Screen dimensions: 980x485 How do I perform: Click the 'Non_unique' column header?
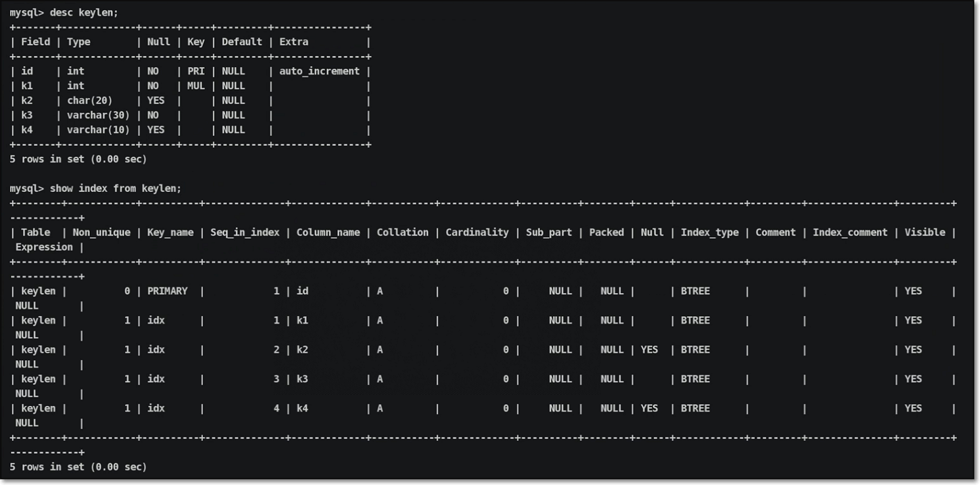tap(101, 232)
